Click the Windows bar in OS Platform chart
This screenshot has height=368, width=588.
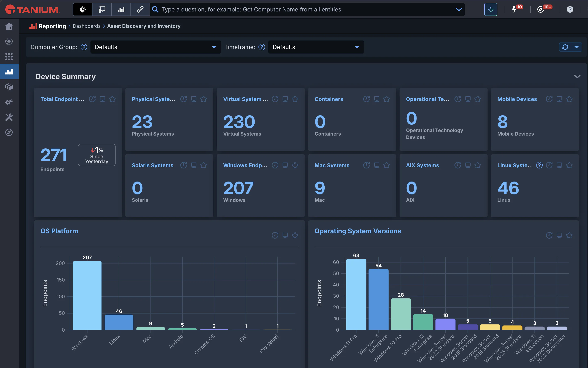pyautogui.click(x=87, y=295)
